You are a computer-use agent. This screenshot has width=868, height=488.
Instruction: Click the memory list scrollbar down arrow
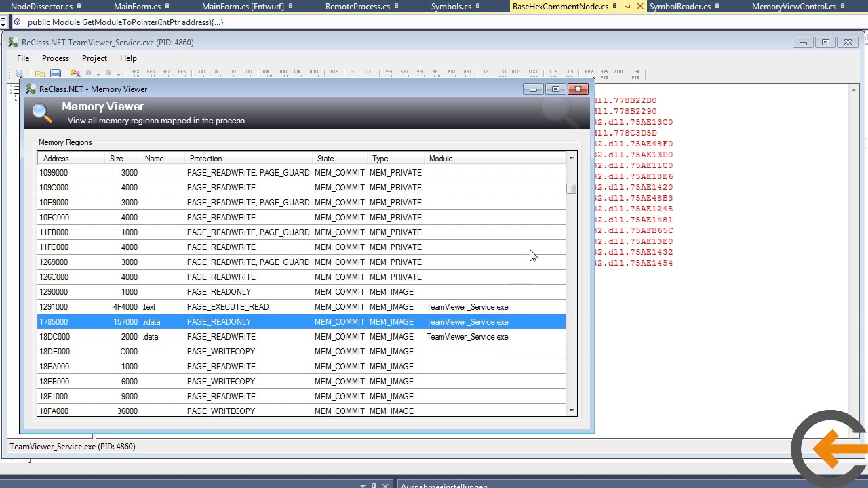572,411
